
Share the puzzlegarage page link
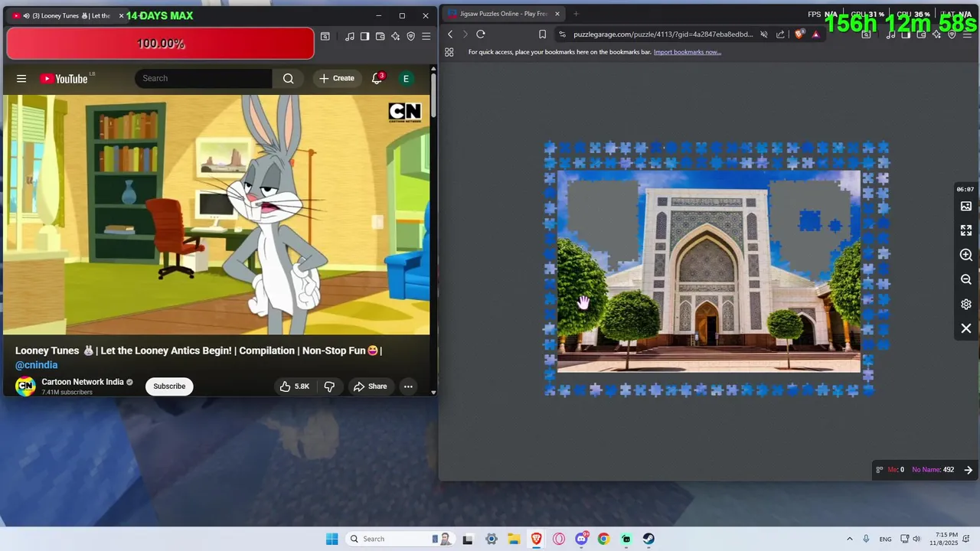coord(780,34)
